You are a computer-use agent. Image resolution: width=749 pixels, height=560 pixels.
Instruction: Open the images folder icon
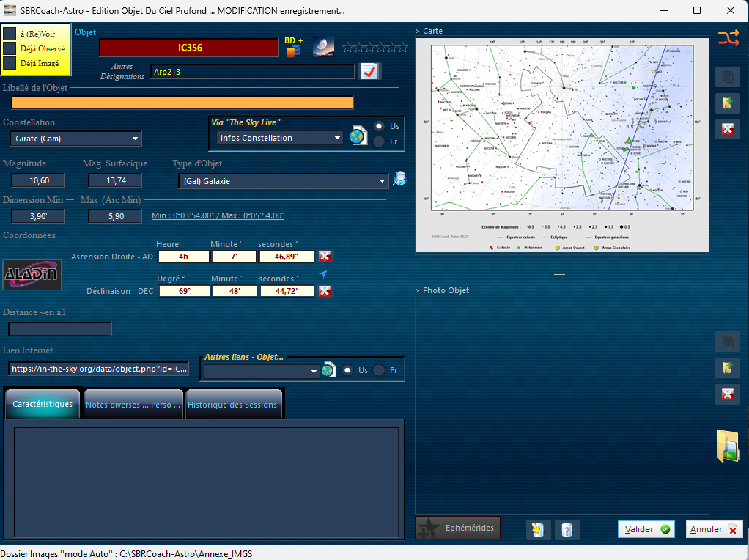click(728, 446)
